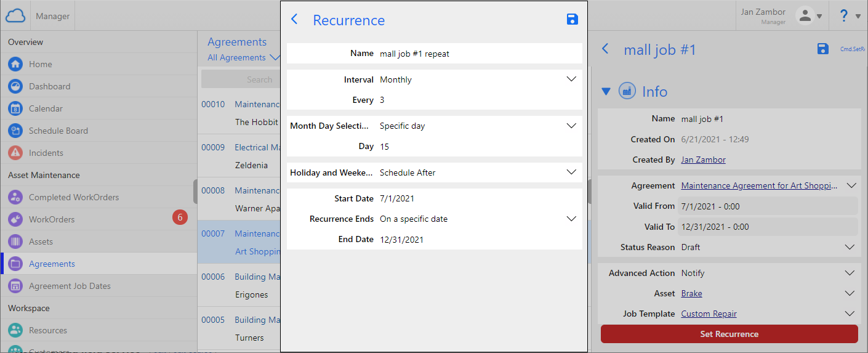Open the Month Day Selection dropdown
This screenshot has width=868, height=353.
pos(571,126)
